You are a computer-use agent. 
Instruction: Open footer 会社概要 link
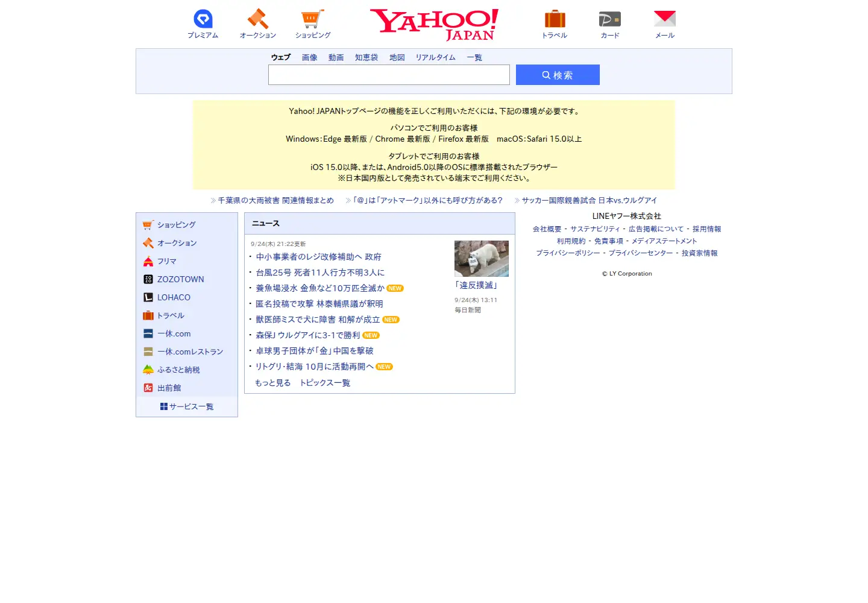click(547, 229)
